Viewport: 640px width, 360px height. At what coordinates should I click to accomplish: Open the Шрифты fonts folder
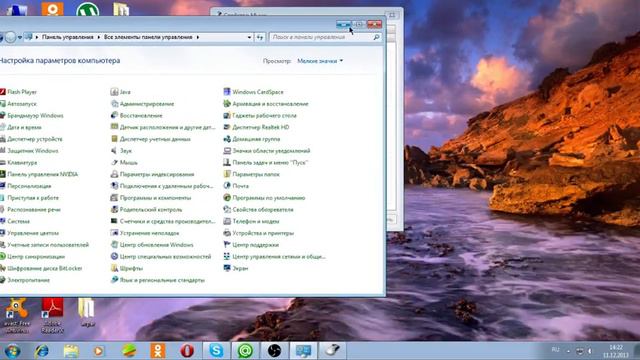point(127,269)
